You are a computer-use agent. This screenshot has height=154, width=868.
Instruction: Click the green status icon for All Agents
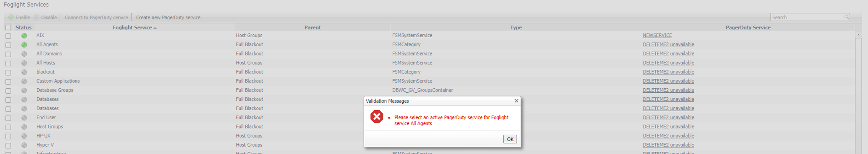pos(24,45)
